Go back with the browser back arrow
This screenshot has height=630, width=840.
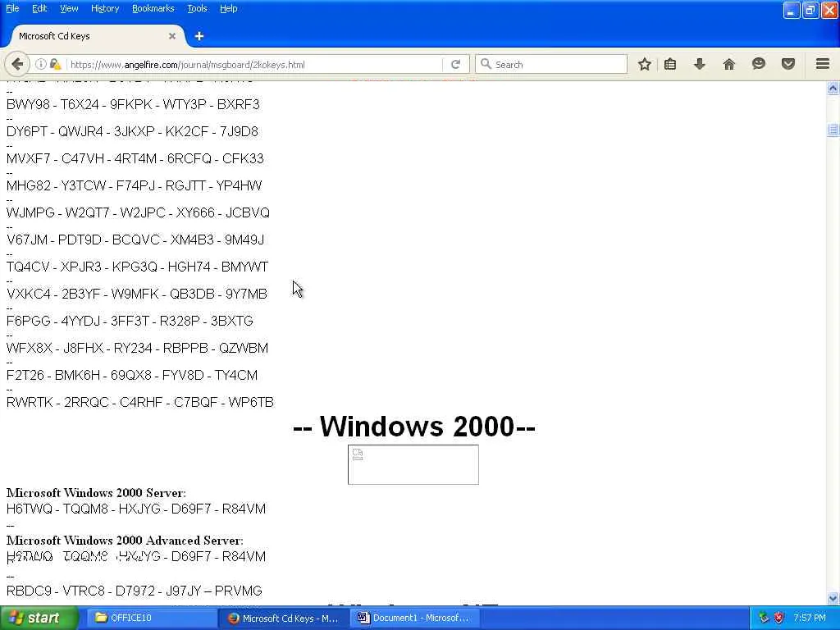point(17,64)
